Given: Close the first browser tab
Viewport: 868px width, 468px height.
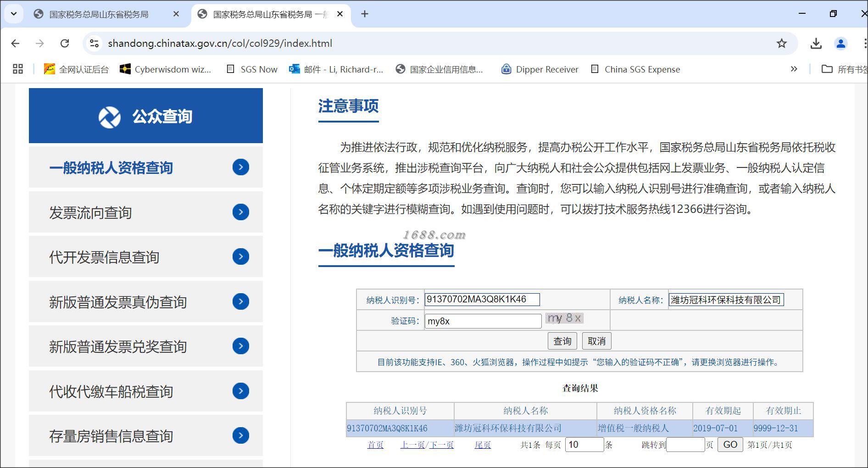Looking at the screenshot, I should [176, 14].
